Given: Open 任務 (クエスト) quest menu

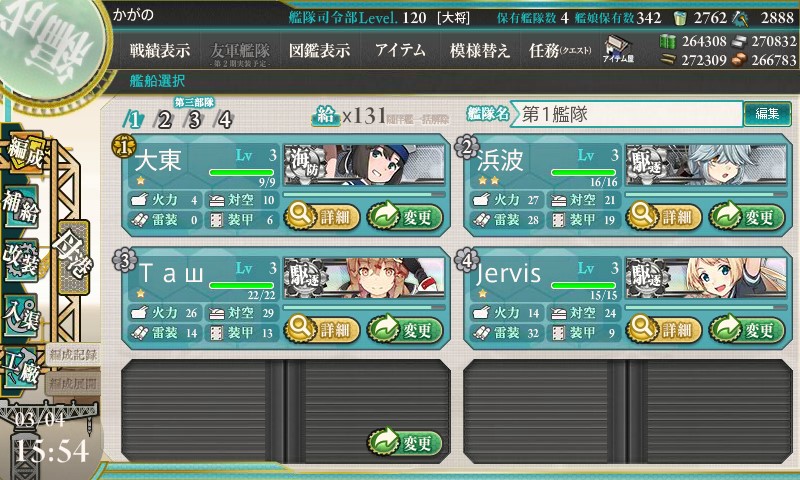Looking at the screenshot, I should (560, 50).
